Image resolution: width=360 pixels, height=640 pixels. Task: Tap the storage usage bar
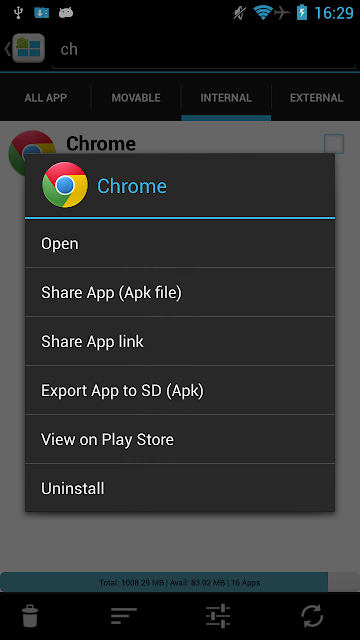point(180,582)
